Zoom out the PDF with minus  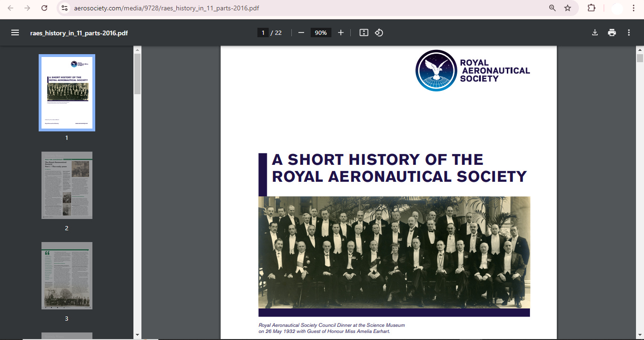point(301,32)
